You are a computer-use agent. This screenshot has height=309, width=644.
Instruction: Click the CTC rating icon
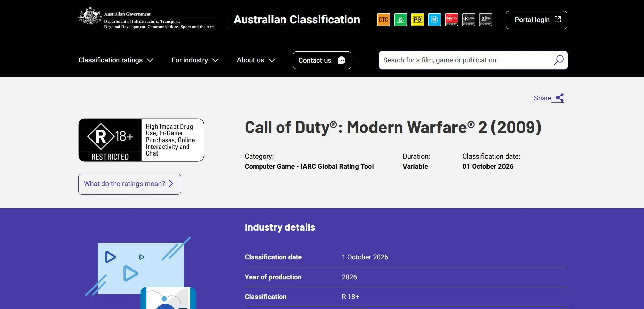[x=383, y=20]
